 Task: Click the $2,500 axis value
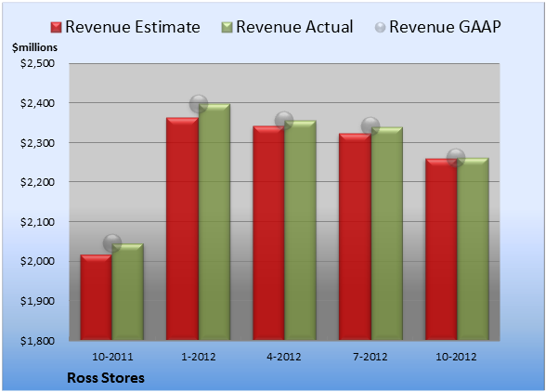pyautogui.click(x=37, y=63)
